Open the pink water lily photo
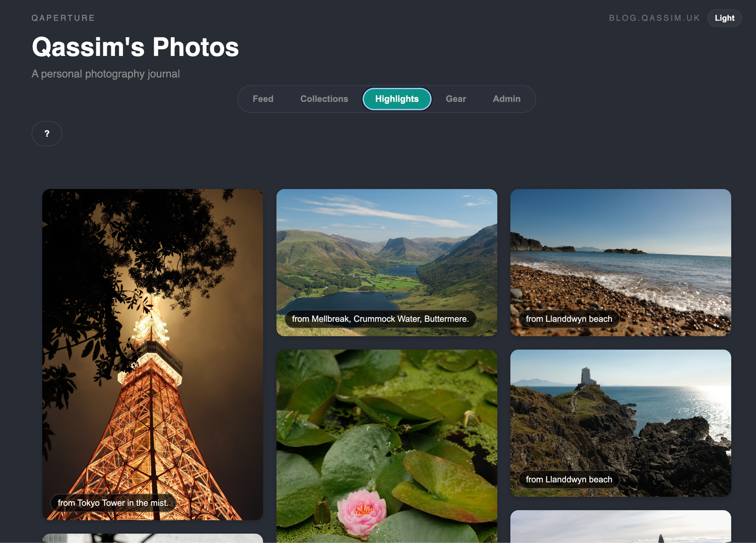Image resolution: width=756 pixels, height=543 pixels. click(x=386, y=446)
